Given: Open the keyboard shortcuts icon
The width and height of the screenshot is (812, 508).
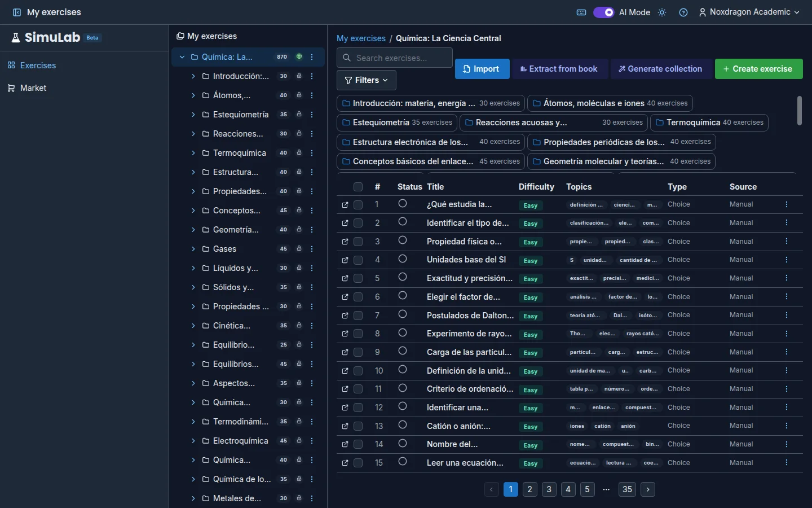Looking at the screenshot, I should [x=581, y=12].
